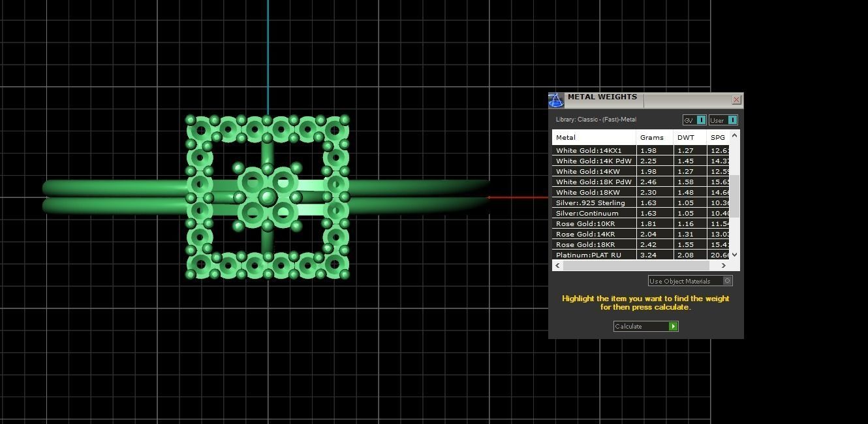Click the 3.24 grams value for Platinum
Screen dimensions: 868x424
[x=648, y=255]
